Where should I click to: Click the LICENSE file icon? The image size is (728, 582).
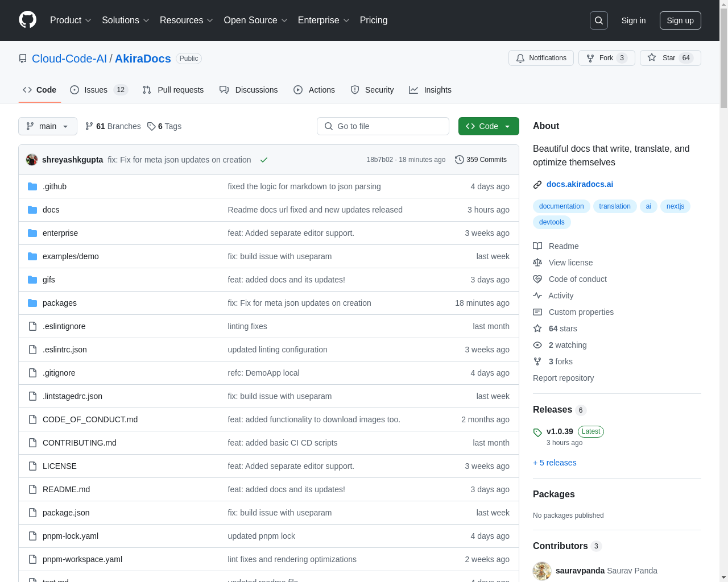(32, 466)
